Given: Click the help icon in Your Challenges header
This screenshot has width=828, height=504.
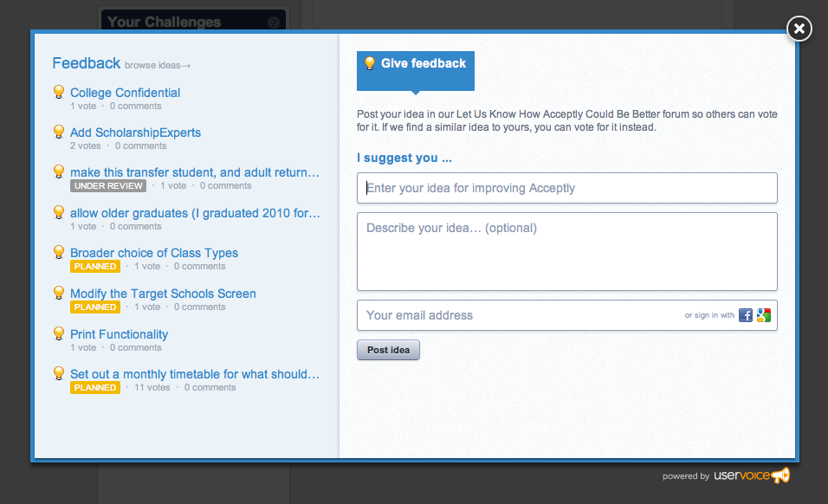Looking at the screenshot, I should coord(274,23).
